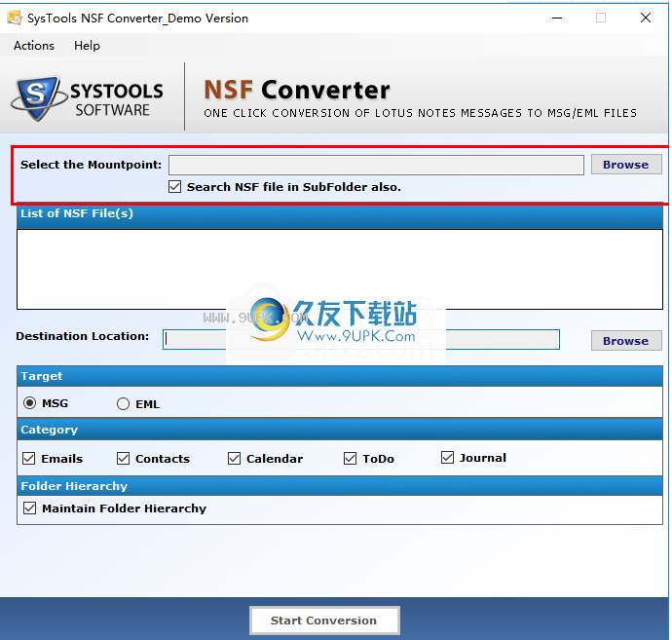Toggle the Calendar category checkbox
Image resolution: width=672 pixels, height=640 pixels.
pos(234,458)
